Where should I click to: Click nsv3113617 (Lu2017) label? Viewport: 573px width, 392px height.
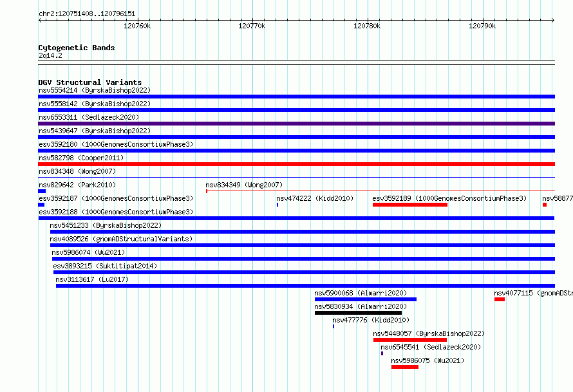92,279
